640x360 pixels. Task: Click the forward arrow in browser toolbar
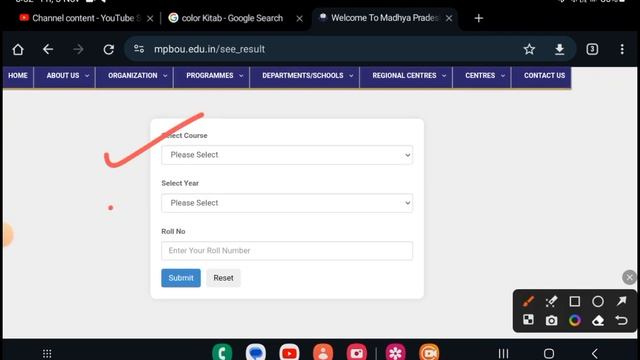[x=78, y=49]
